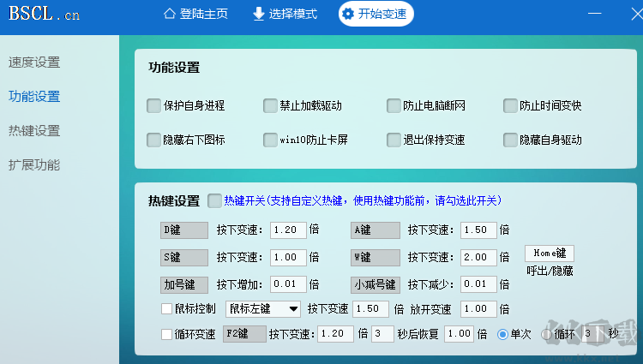
Task: Open the 鼠标左键 dropdown
Action: [263, 308]
